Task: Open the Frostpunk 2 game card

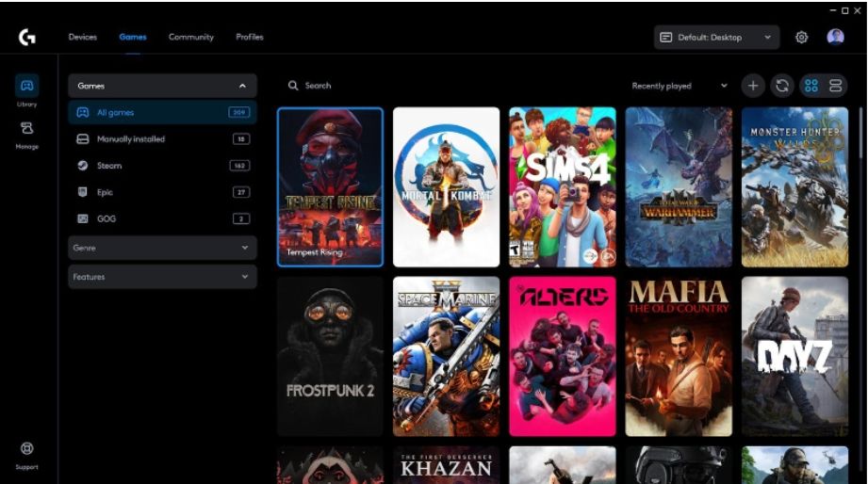Action: [330, 356]
